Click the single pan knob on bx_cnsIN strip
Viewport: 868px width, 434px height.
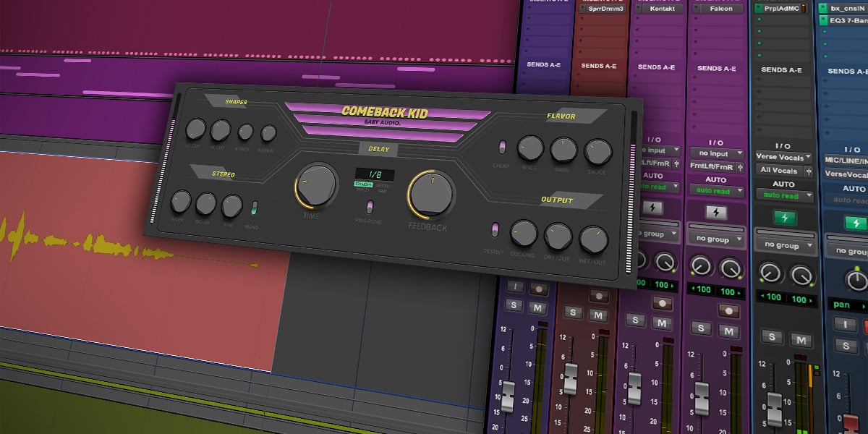(856, 280)
